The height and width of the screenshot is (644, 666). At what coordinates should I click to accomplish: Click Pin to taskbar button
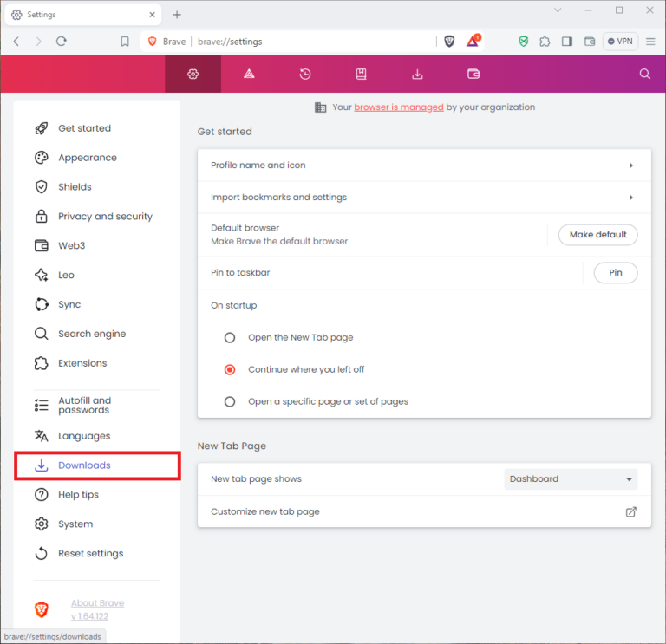tap(616, 272)
